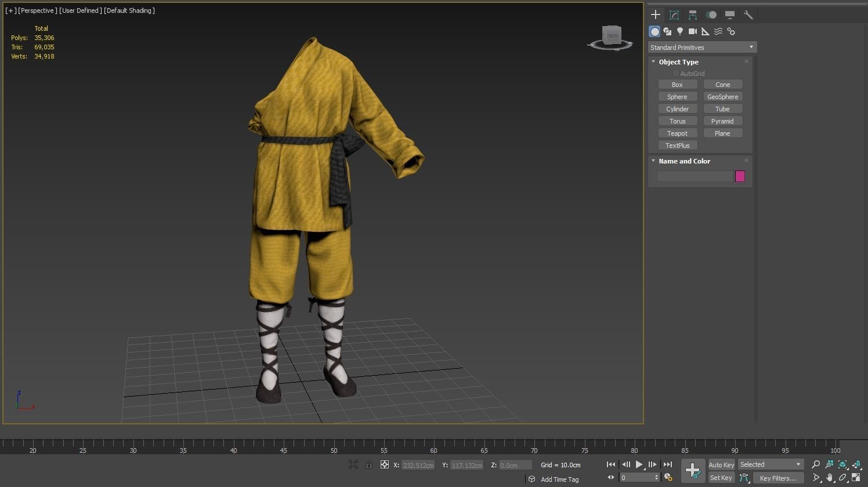Image resolution: width=868 pixels, height=487 pixels.
Task: Select the Zoom viewport tool
Action: pos(816,464)
